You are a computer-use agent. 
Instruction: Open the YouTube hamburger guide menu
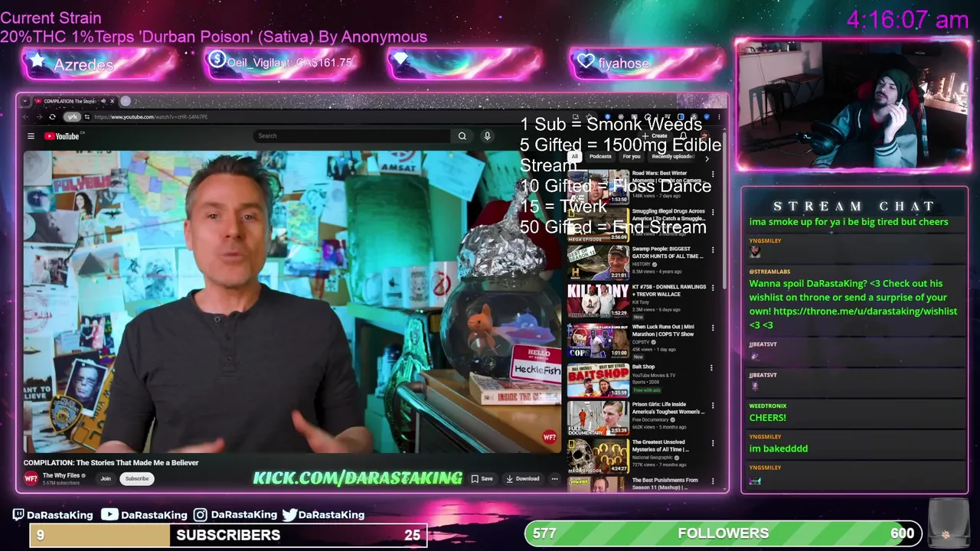(31, 136)
